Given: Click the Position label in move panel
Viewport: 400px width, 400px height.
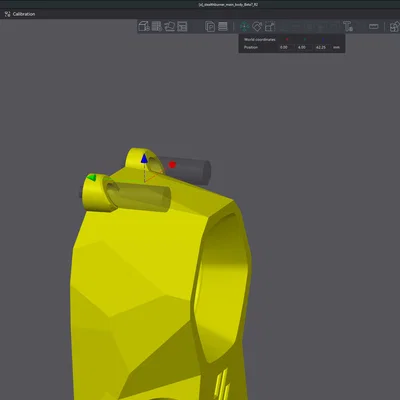Looking at the screenshot, I should pos(251,47).
